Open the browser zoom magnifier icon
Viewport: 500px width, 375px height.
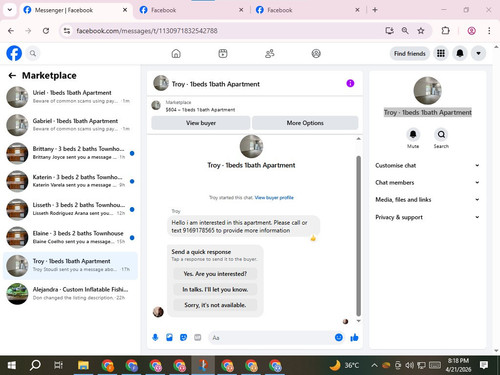[x=405, y=31]
